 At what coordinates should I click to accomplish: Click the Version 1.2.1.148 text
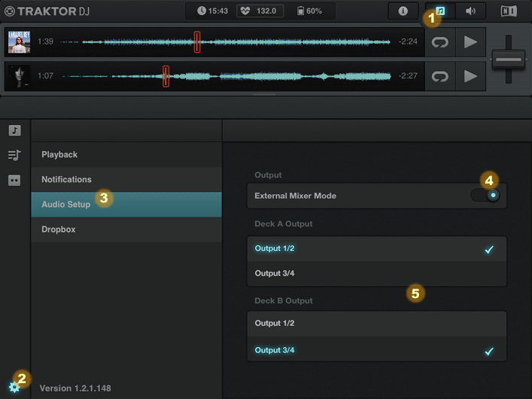click(75, 388)
